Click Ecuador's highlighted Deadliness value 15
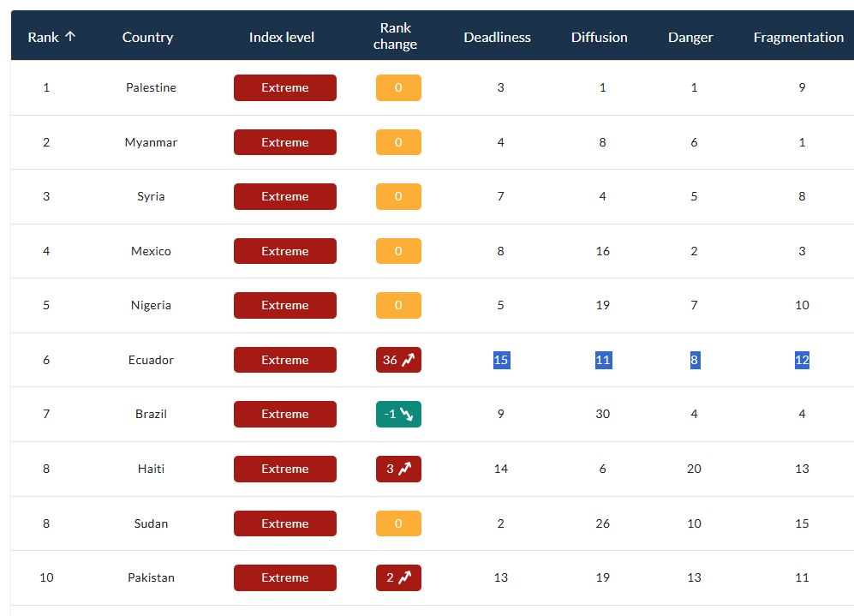The width and height of the screenshot is (854, 616). pos(501,360)
